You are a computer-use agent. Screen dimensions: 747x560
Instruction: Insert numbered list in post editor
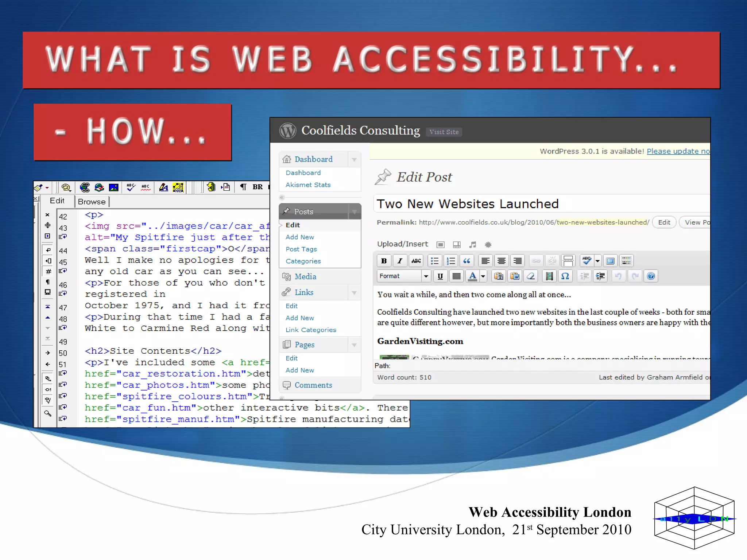451,261
